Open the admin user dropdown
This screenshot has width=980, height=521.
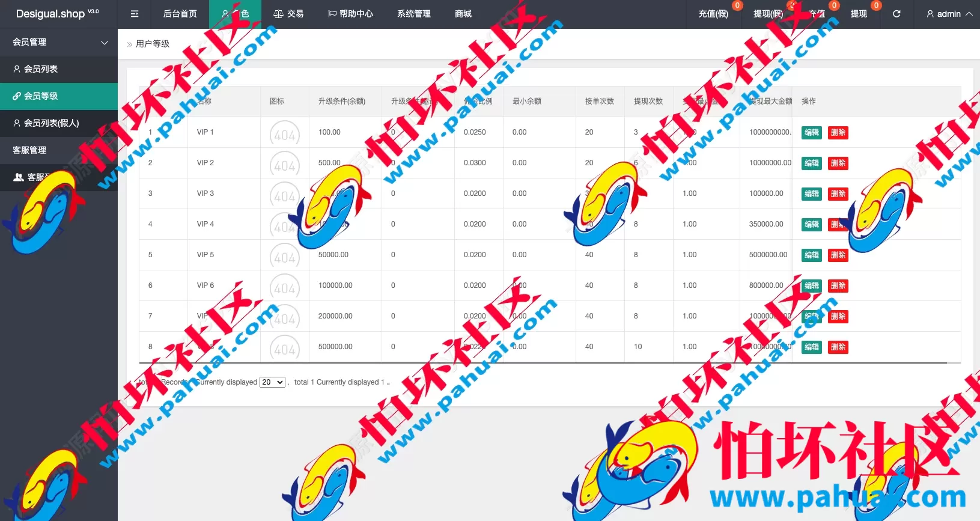pyautogui.click(x=949, y=14)
